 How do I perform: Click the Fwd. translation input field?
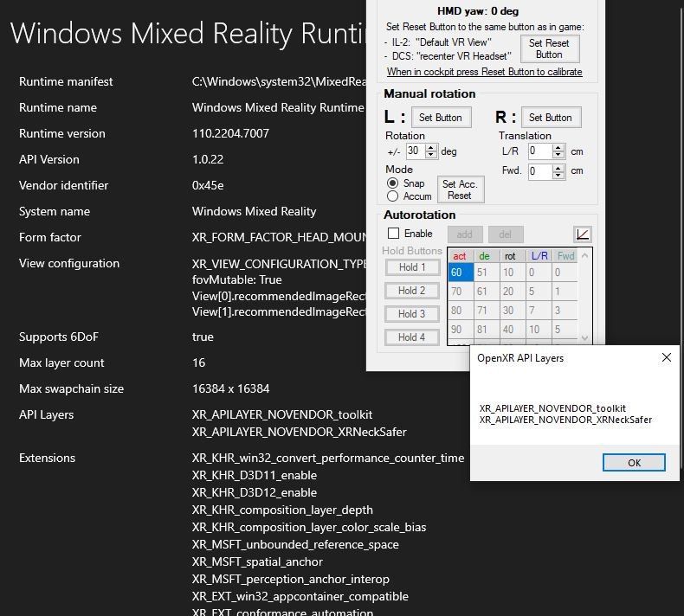click(x=540, y=172)
